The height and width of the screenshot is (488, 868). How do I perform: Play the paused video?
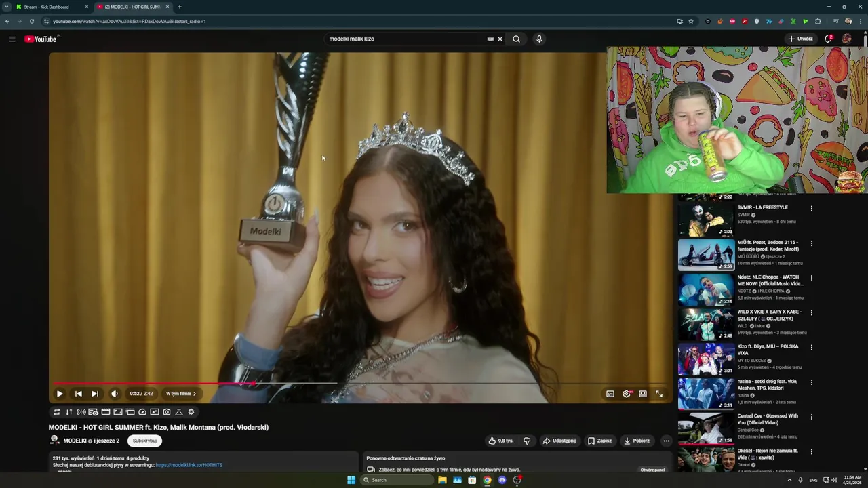(60, 394)
